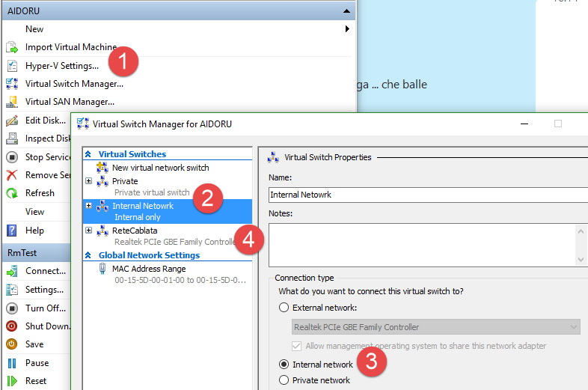Click the Private switch network icon
The width and height of the screenshot is (588, 390).
[x=102, y=181]
